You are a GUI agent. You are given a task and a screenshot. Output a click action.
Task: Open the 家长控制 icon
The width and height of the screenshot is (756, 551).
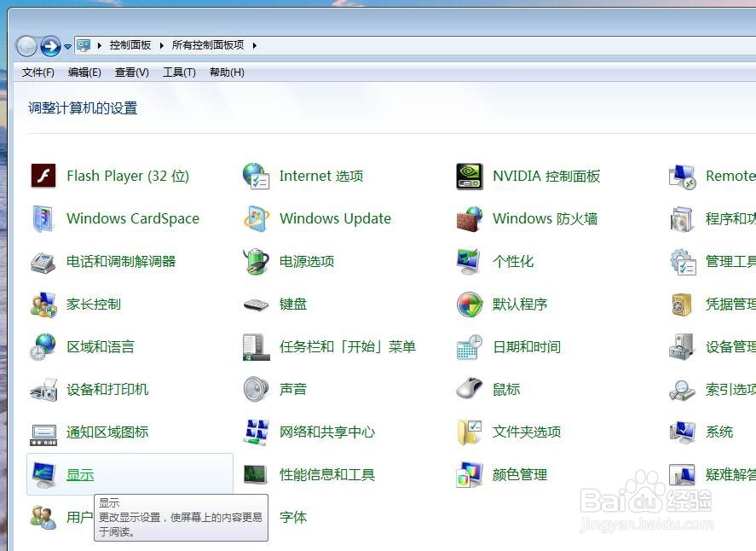(x=43, y=304)
